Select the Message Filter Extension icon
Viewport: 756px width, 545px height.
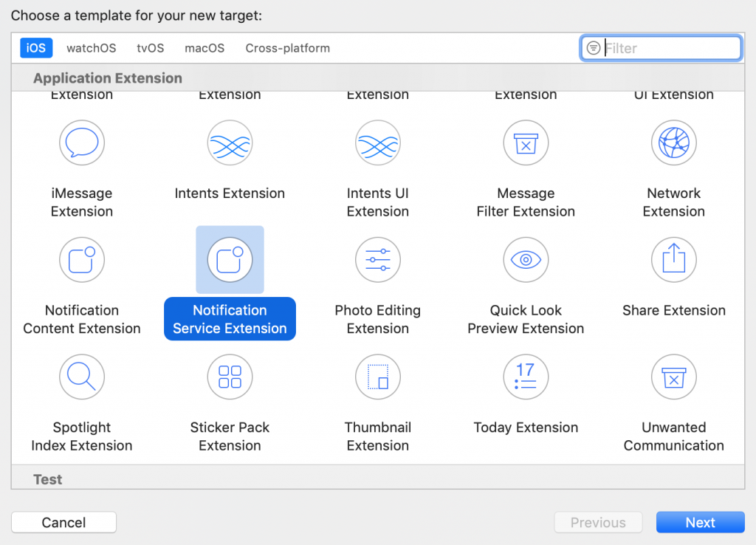click(525, 143)
